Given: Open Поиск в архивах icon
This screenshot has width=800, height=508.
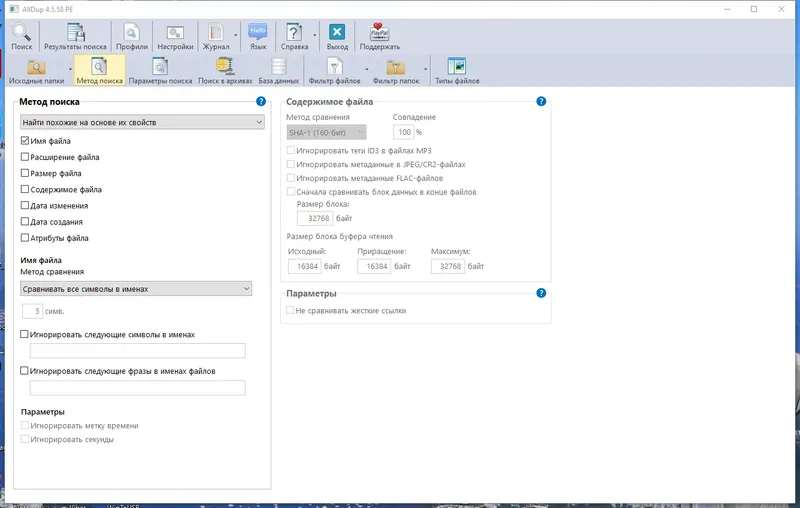Looking at the screenshot, I should coord(225,70).
